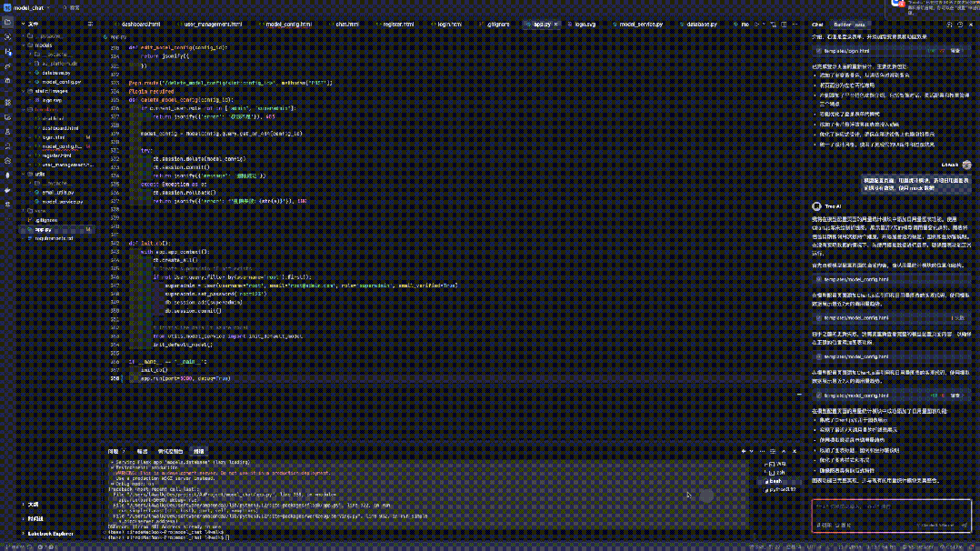Switch to the model_config.html tab
Screen dimensions: 980x551
[287, 25]
